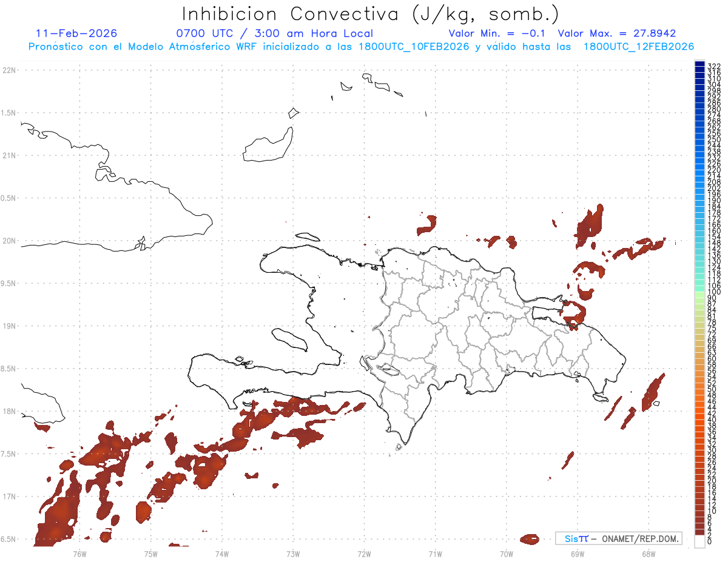
Task: Click the '74W' longitude label
Action: coord(221,554)
